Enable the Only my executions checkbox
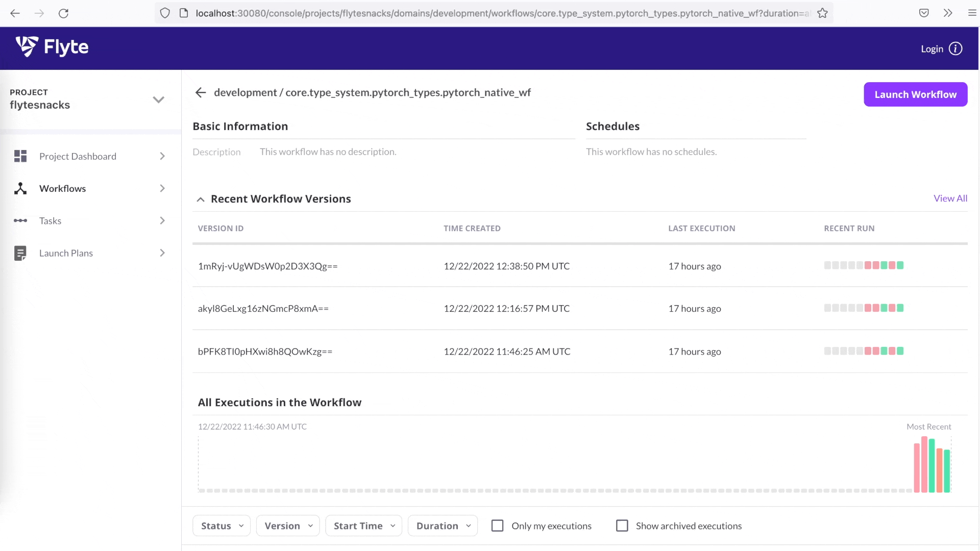Image resolution: width=980 pixels, height=551 pixels. point(497,525)
